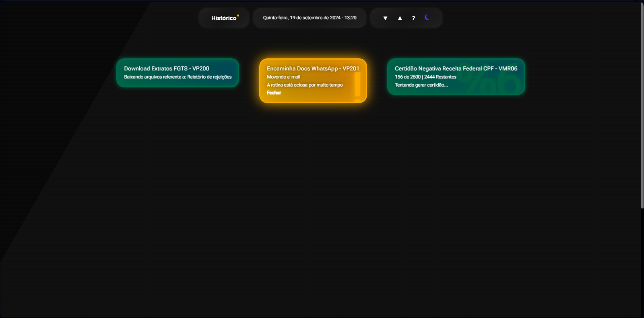644x318 pixels.
Task: Toggle dark mode with the moon icon
Action: pos(427,17)
